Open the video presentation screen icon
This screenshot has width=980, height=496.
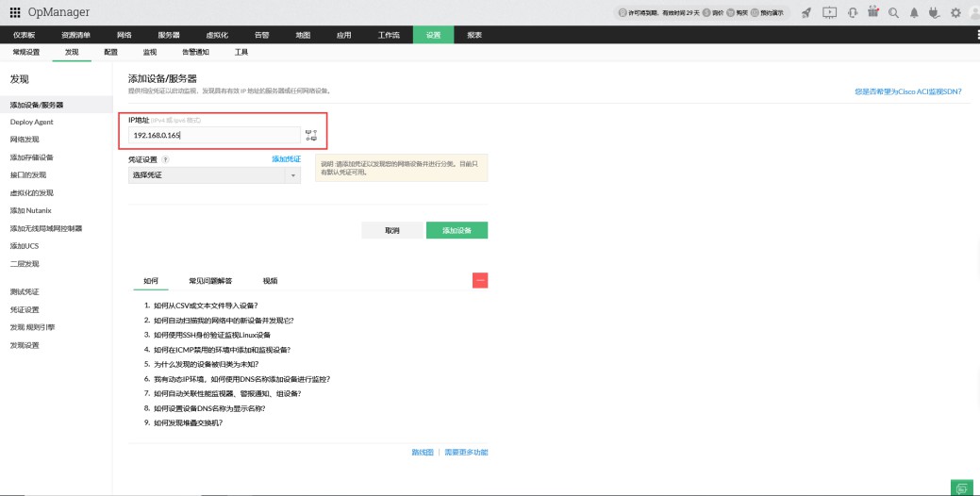pos(829,12)
